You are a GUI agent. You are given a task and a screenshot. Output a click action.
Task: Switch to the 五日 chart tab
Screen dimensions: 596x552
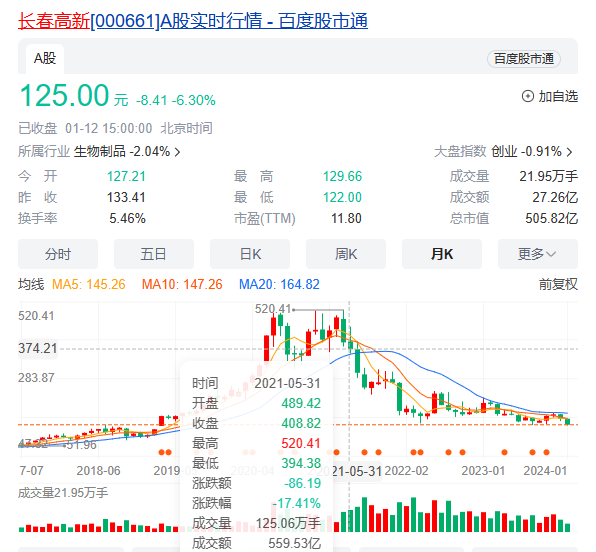pos(154,254)
